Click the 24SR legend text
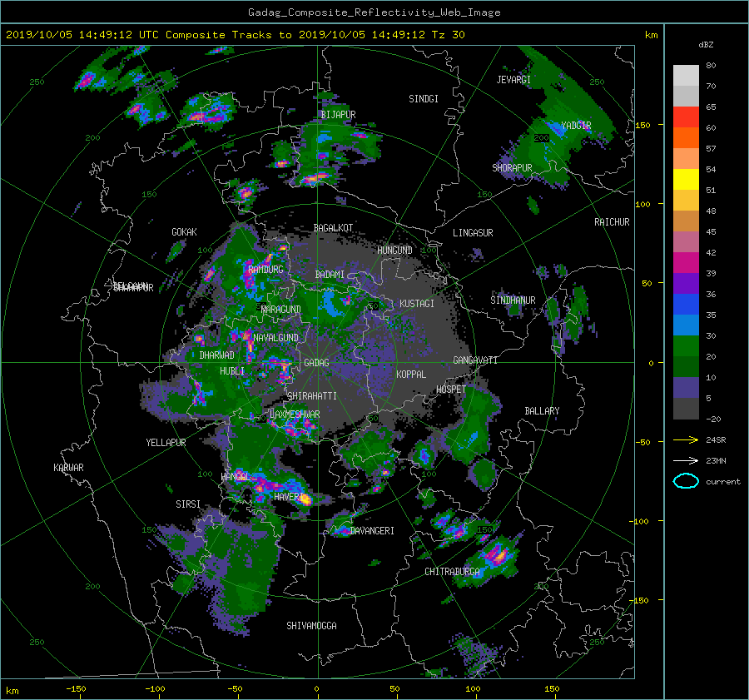The width and height of the screenshot is (749, 700). coord(716,439)
